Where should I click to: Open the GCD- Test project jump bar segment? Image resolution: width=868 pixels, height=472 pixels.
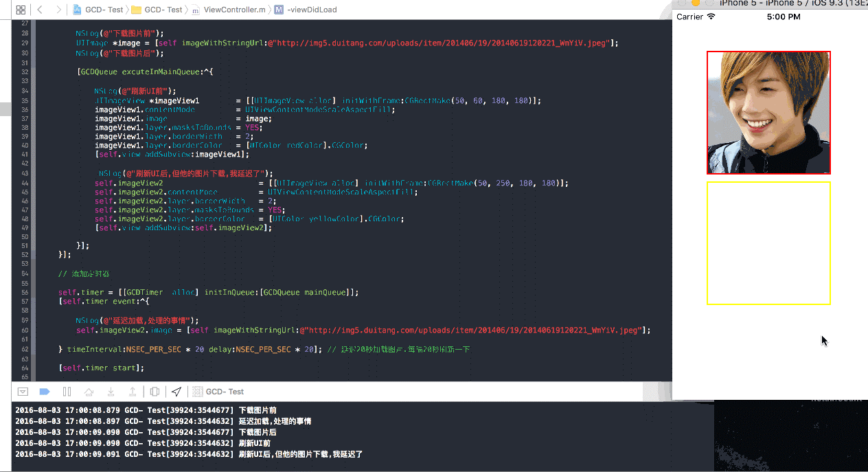98,10
